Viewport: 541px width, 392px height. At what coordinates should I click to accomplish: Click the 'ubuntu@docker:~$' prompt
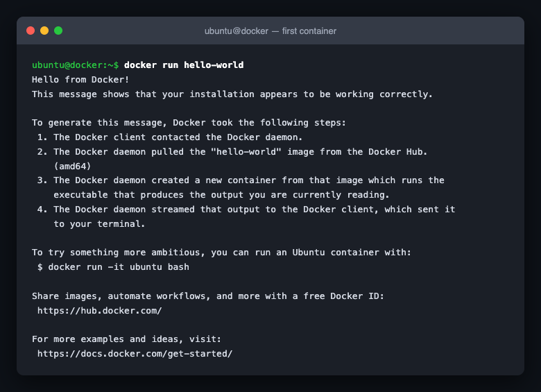(75, 65)
